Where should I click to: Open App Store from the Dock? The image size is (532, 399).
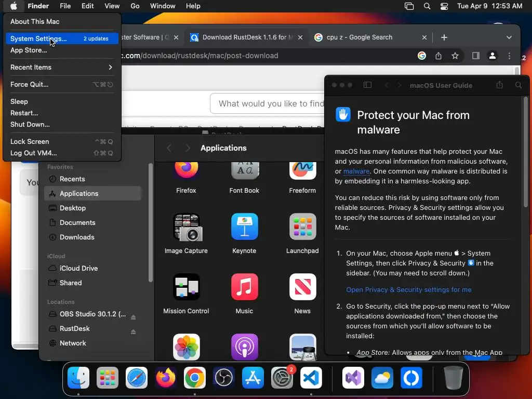pyautogui.click(x=253, y=378)
